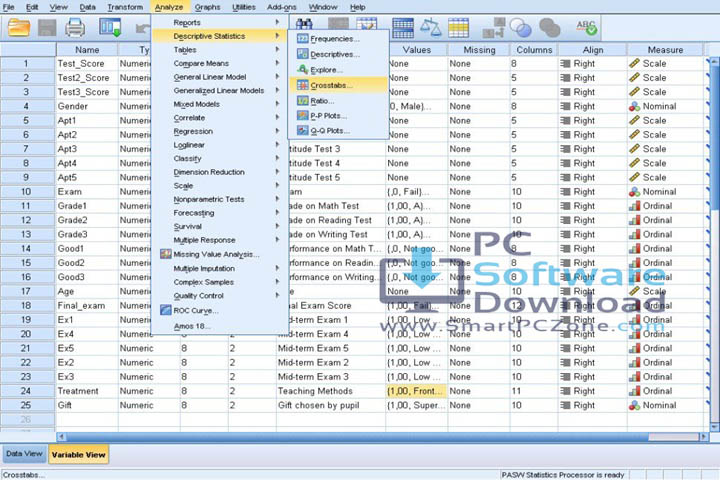Click the Use Variable Sets overlapping-circles icon
720x480 pixels.
pos(521,28)
